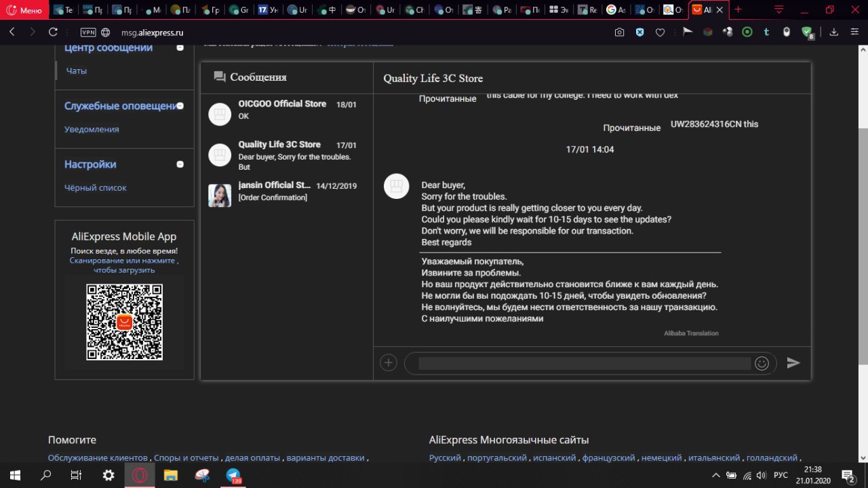Open the Уведомления link
Image resolution: width=868 pixels, height=488 pixels.
(92, 129)
